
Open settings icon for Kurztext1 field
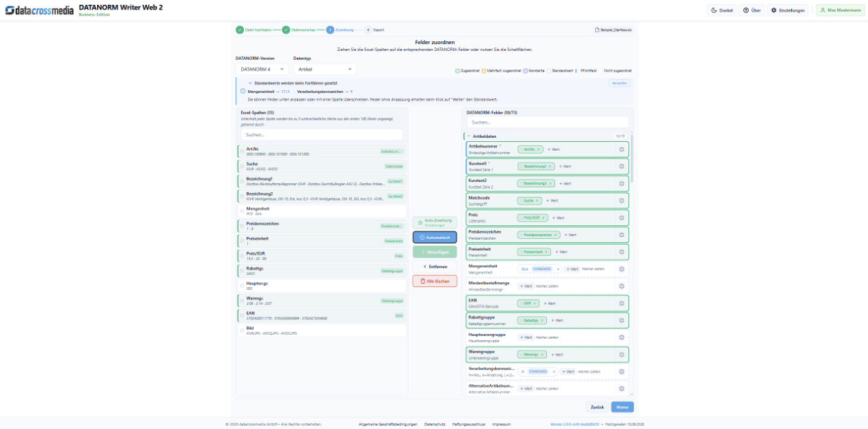[x=621, y=167]
